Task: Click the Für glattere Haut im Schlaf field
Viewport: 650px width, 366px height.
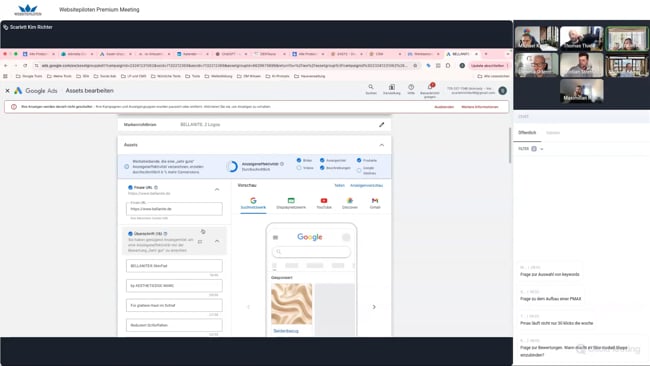Action: pos(174,305)
